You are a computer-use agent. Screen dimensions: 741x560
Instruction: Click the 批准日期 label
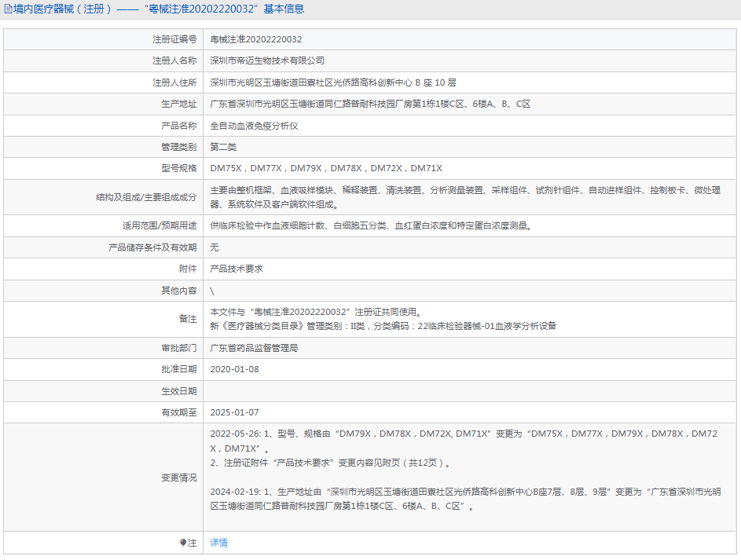coord(178,369)
